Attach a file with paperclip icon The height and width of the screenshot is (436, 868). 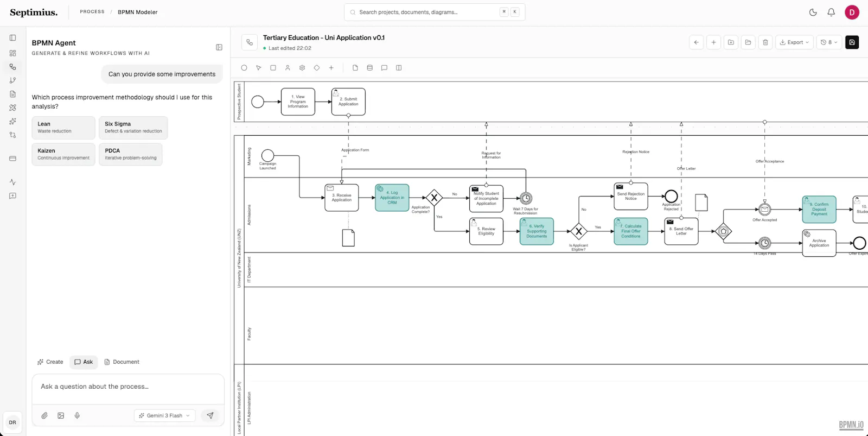(x=44, y=416)
